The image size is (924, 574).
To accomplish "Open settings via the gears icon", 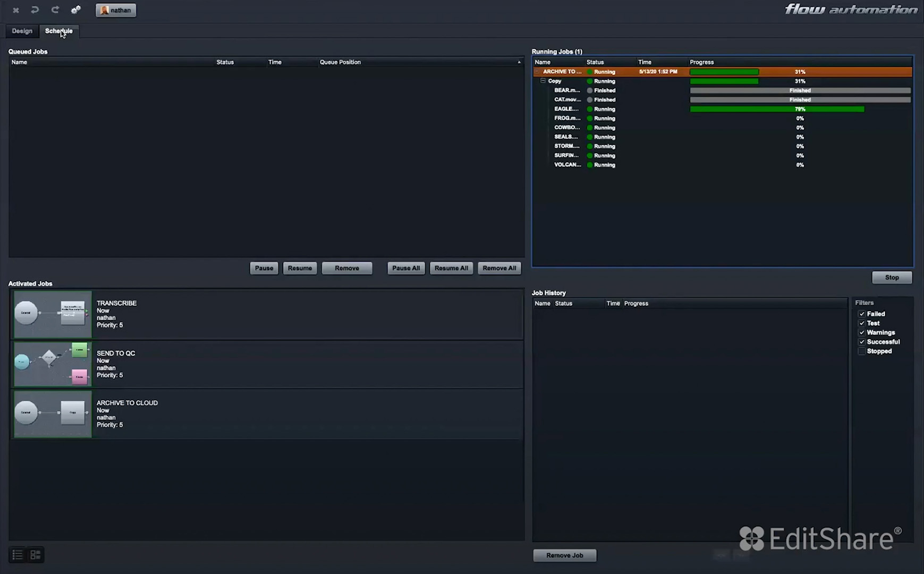I will coord(76,10).
